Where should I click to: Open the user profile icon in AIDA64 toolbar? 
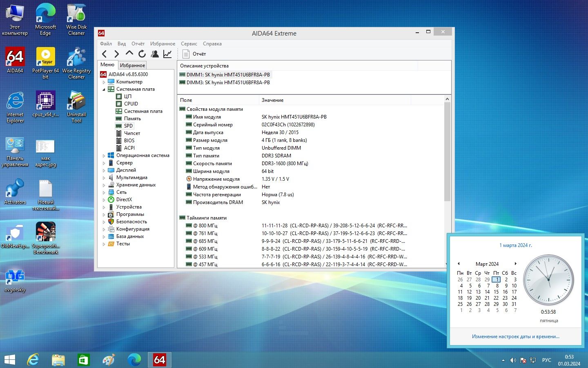(x=155, y=54)
